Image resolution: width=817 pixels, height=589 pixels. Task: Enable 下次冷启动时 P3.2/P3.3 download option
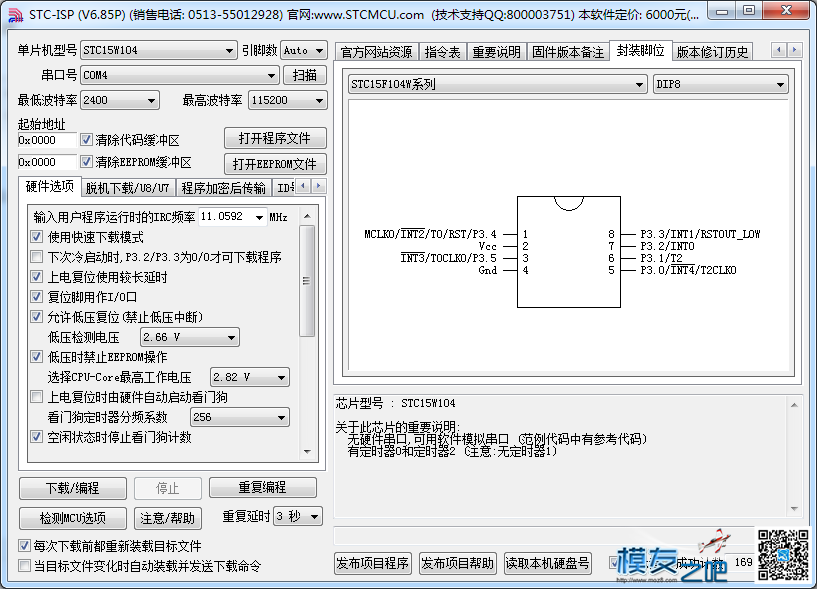pyautogui.click(x=36, y=256)
